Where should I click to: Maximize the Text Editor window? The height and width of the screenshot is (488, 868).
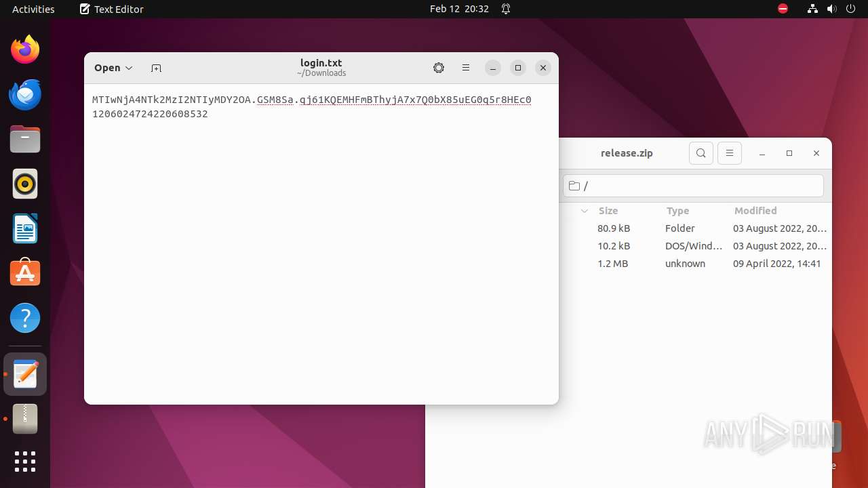(x=518, y=68)
